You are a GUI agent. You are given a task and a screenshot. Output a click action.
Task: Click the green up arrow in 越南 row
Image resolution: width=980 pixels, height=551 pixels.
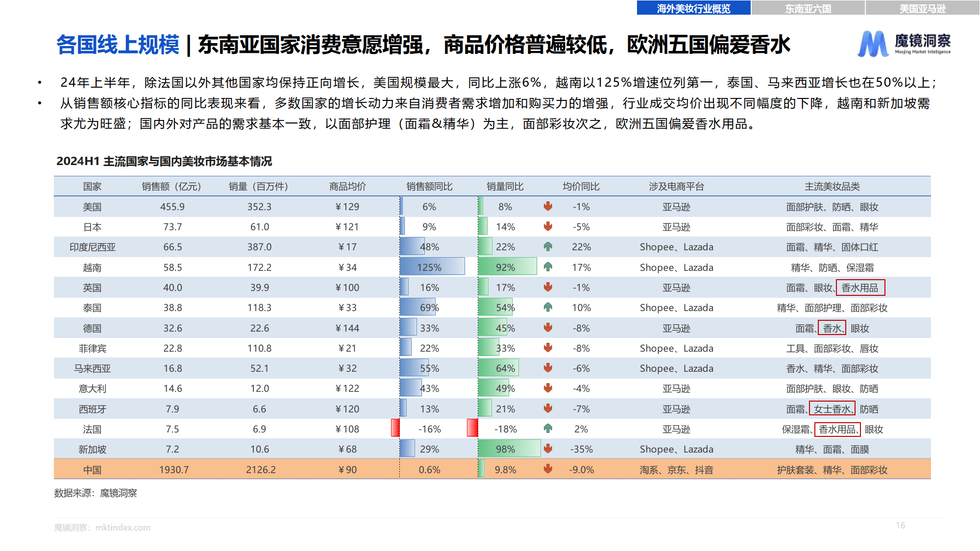[x=548, y=267]
